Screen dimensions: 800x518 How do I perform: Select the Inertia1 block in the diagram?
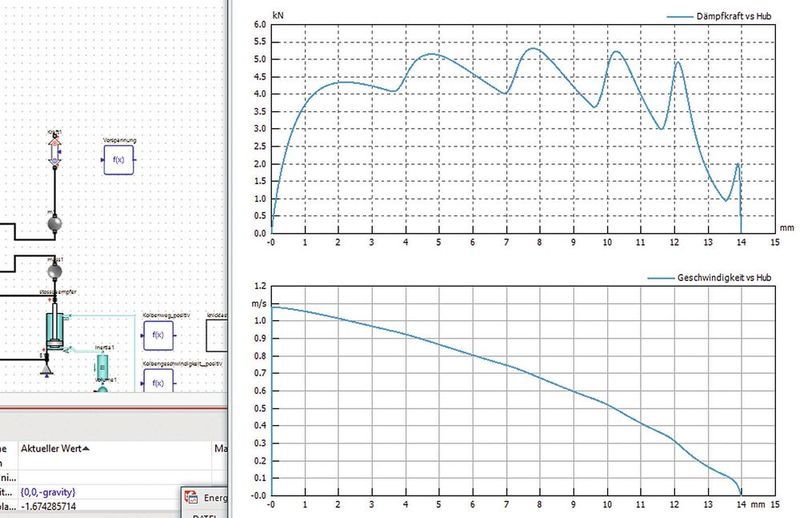tap(102, 367)
